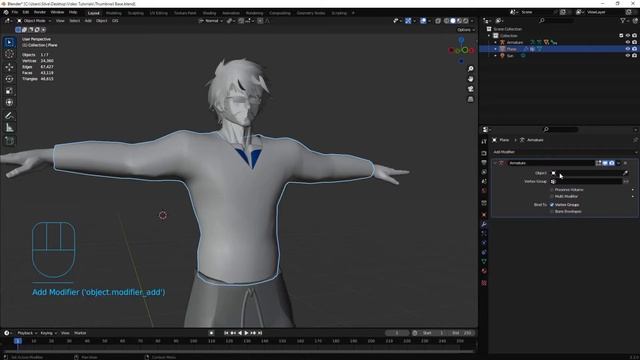This screenshot has width=640, height=360.
Task: Open the Playback dropdown in timeline
Action: [x=27, y=333]
